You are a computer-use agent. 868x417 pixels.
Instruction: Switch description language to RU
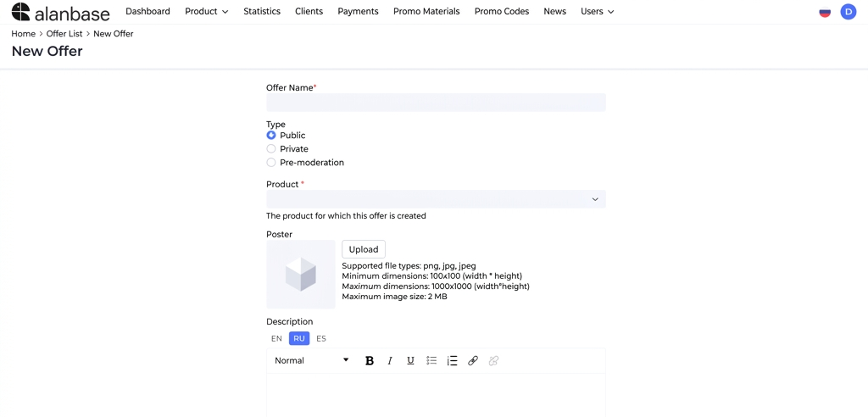299,338
